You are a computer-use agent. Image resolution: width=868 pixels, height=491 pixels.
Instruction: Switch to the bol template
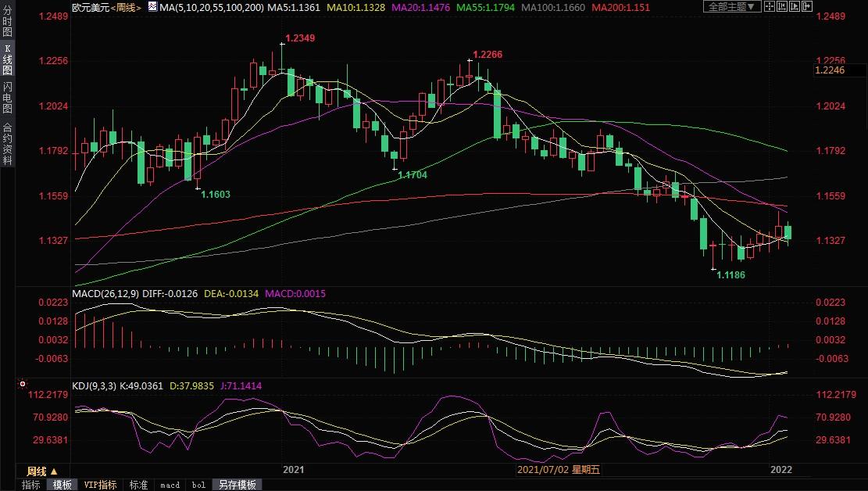pos(198,485)
